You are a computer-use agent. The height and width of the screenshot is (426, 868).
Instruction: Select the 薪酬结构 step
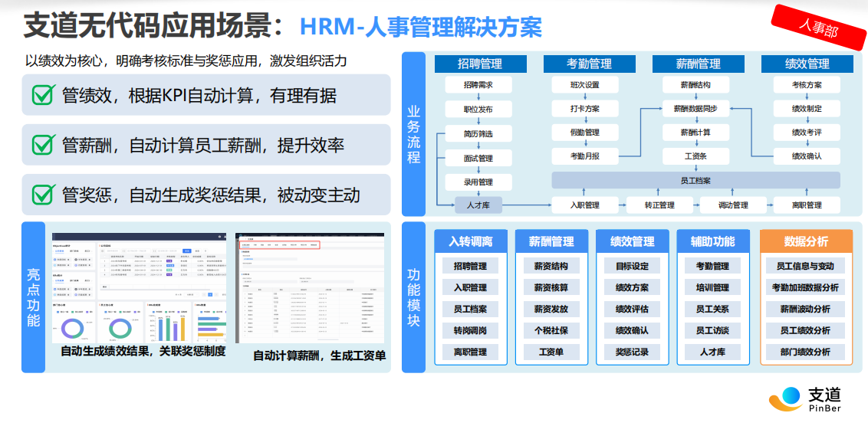[x=695, y=85]
